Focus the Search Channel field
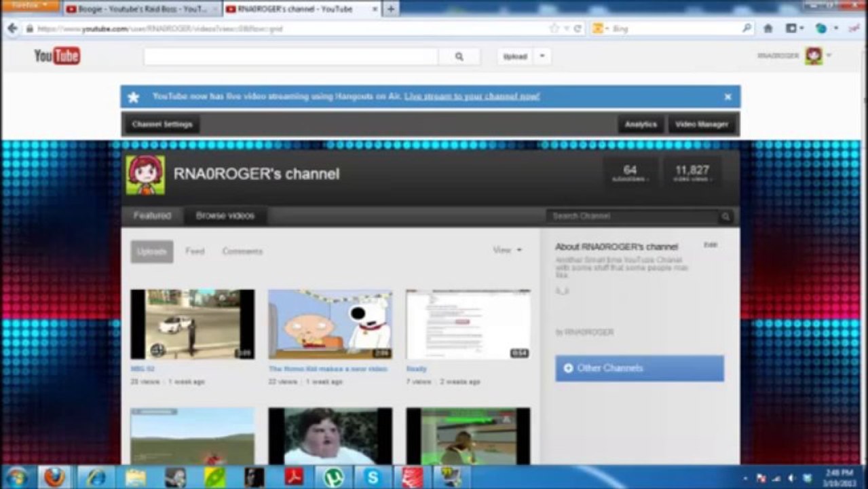Viewport: 868px width, 489px height. pos(632,216)
